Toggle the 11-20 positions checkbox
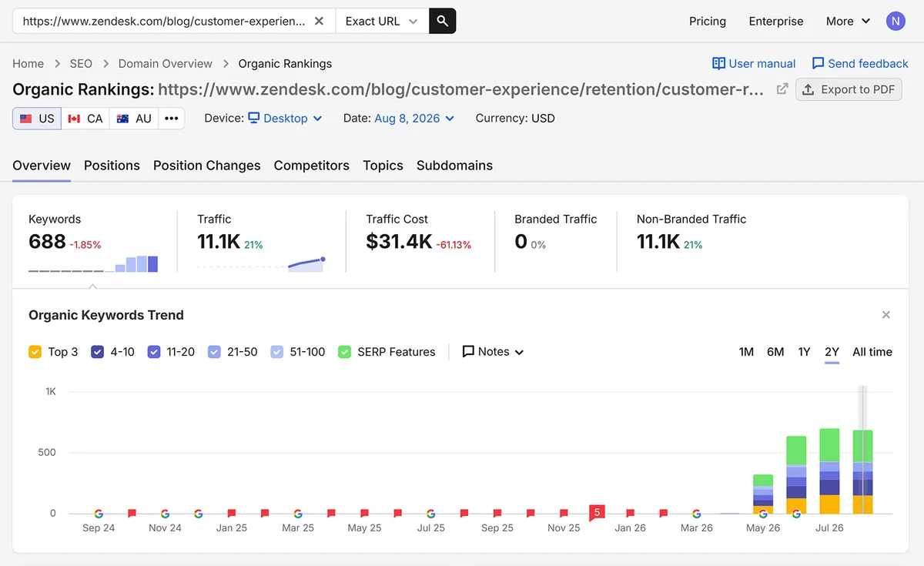 (x=154, y=352)
